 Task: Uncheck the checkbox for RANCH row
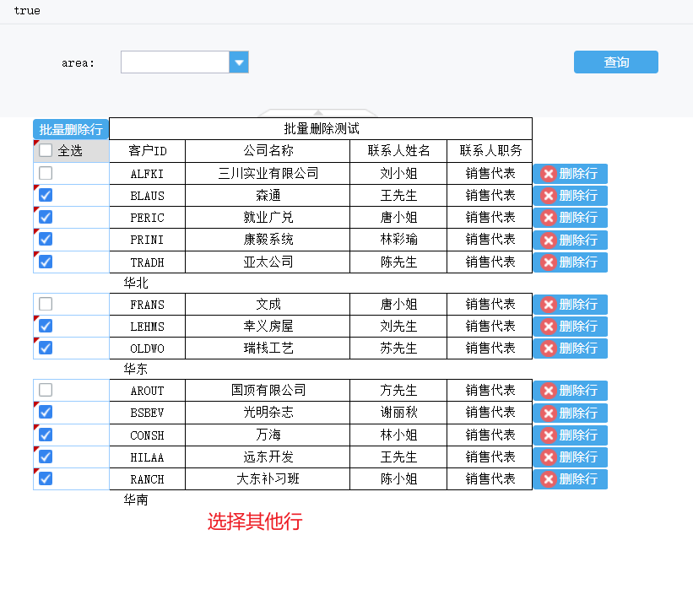coord(46,479)
